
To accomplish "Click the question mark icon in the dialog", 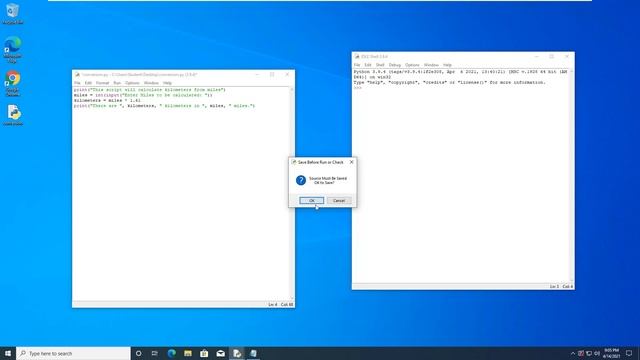I will click(301, 180).
